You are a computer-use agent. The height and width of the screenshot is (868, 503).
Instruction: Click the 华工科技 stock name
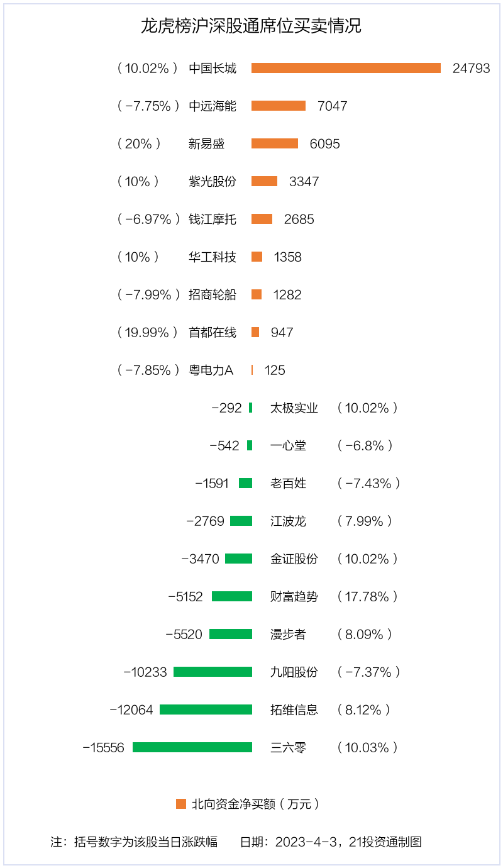pyautogui.click(x=213, y=257)
